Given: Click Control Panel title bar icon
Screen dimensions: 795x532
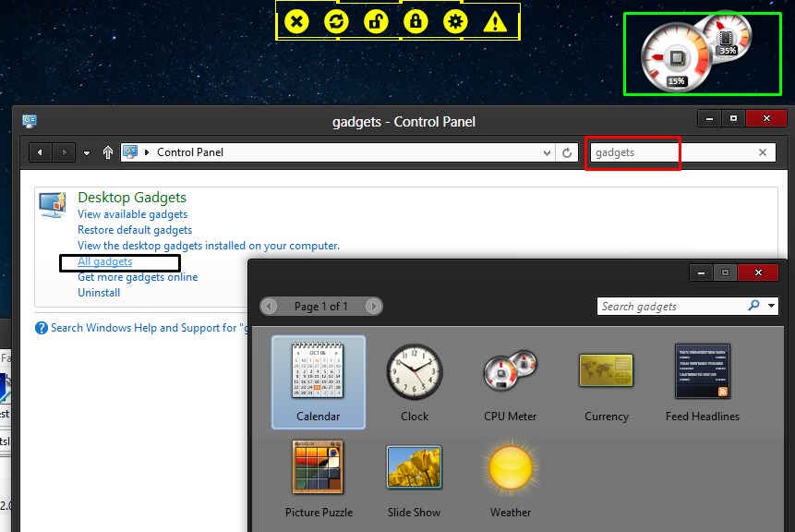Looking at the screenshot, I should (x=30, y=121).
